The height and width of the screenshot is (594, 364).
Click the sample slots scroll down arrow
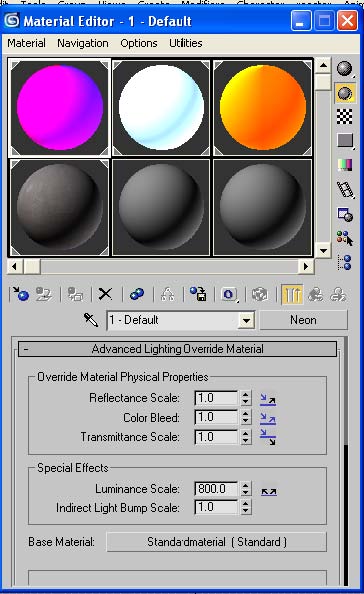point(323,250)
